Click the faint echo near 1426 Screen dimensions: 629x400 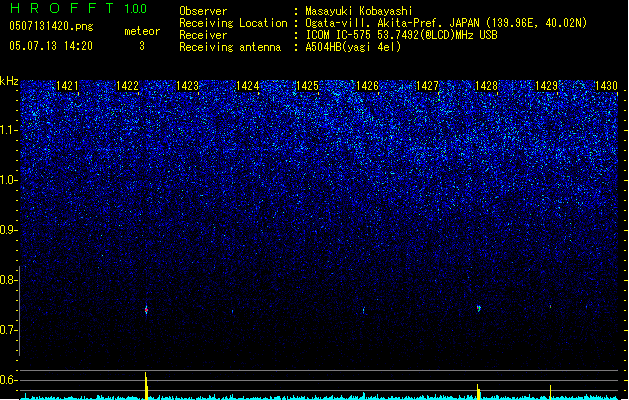[364, 310]
